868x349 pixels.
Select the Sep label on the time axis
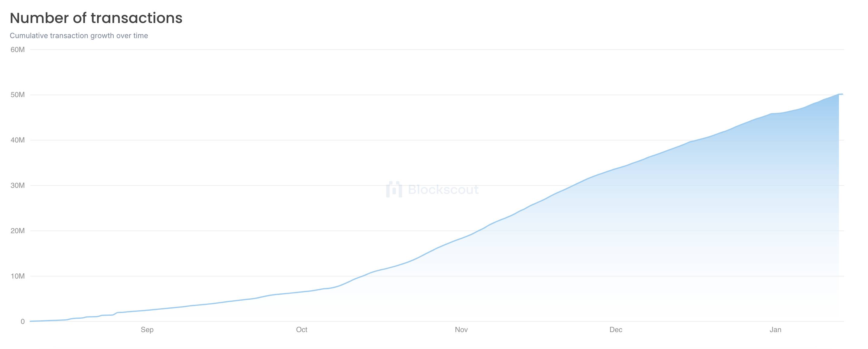(147, 330)
